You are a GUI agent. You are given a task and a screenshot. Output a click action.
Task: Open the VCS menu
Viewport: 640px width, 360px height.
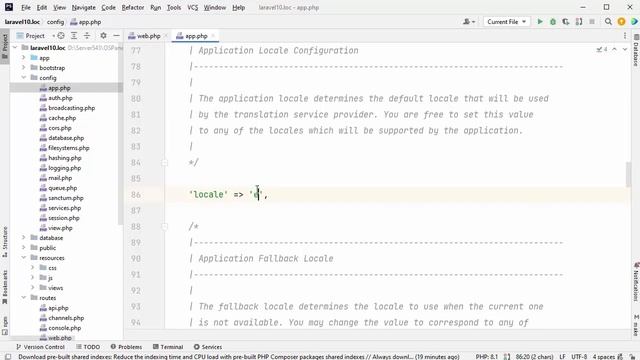(x=192, y=7)
